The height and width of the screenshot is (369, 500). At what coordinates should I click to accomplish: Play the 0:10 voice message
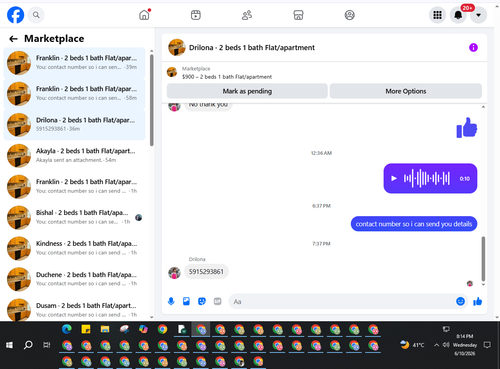coord(394,178)
